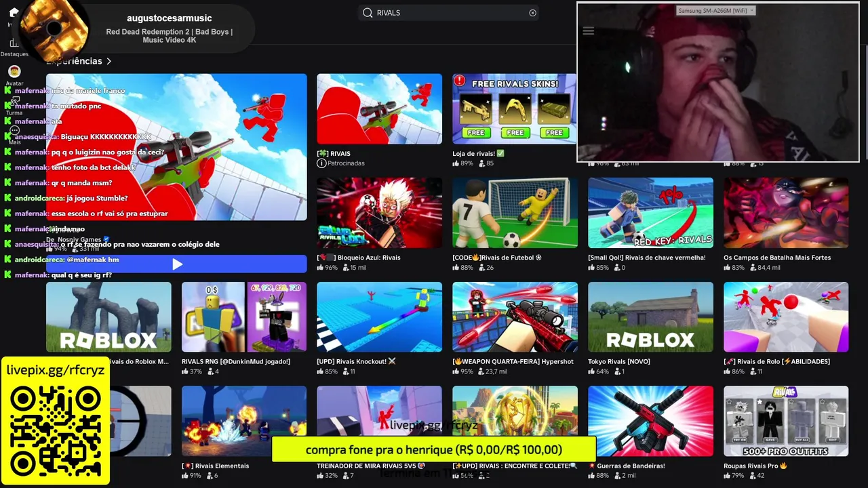Open Free Rivals Skins thumbnail
The width and height of the screenshot is (868, 488).
(x=515, y=109)
